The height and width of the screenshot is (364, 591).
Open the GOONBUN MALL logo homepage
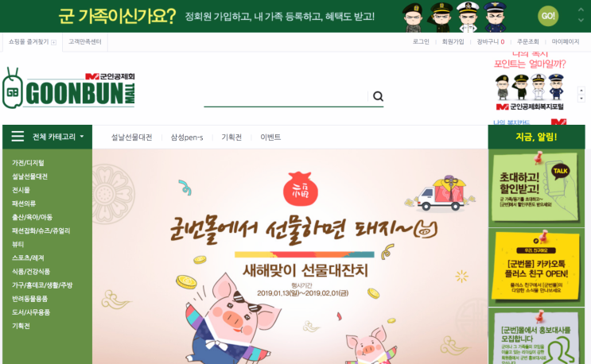pyautogui.click(x=68, y=88)
